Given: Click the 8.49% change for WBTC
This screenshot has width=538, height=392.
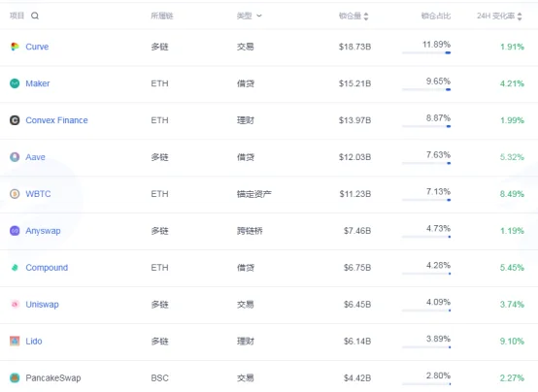Looking at the screenshot, I should (512, 194).
